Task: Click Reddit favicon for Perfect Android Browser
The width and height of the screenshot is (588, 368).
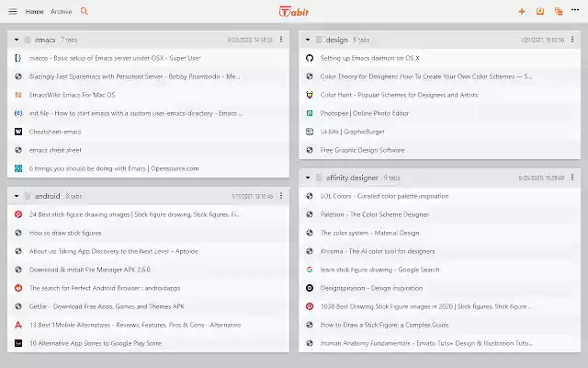Action: pos(18,288)
